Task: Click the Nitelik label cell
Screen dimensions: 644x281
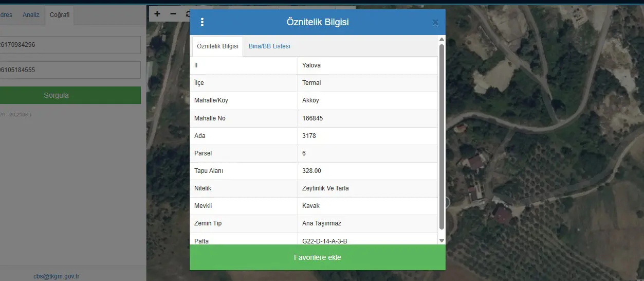Action: click(244, 188)
